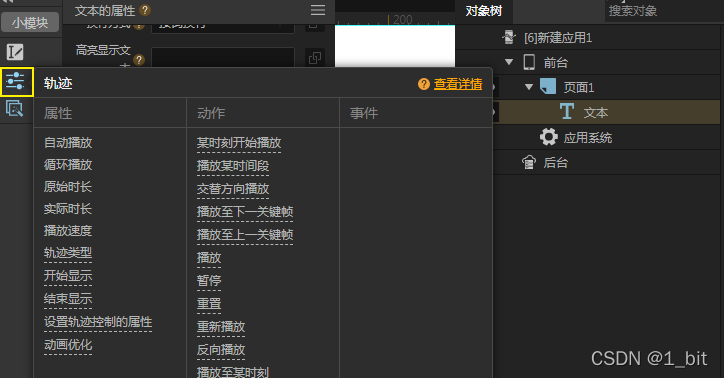Screen dimensions: 724x378
Task: Click the 实际时长 property
Action: click(x=68, y=209)
